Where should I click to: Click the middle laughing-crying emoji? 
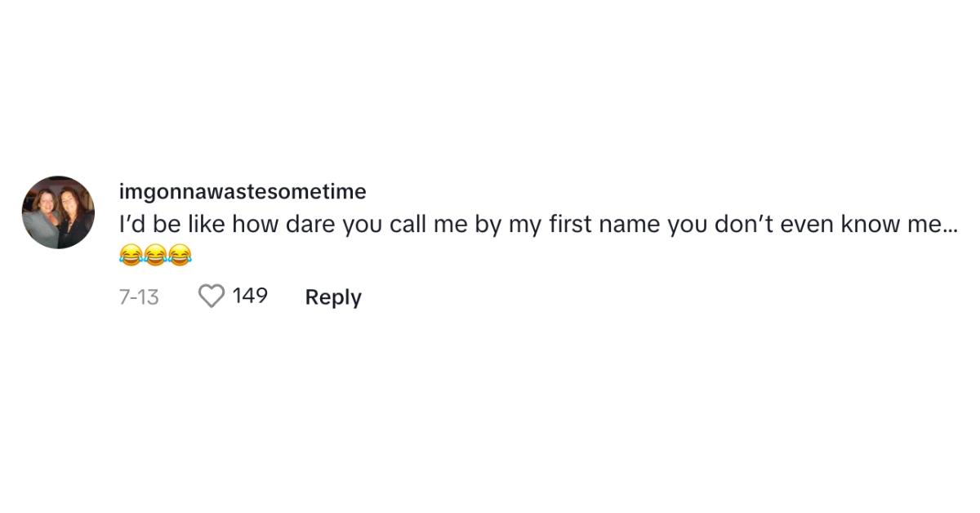(x=155, y=256)
